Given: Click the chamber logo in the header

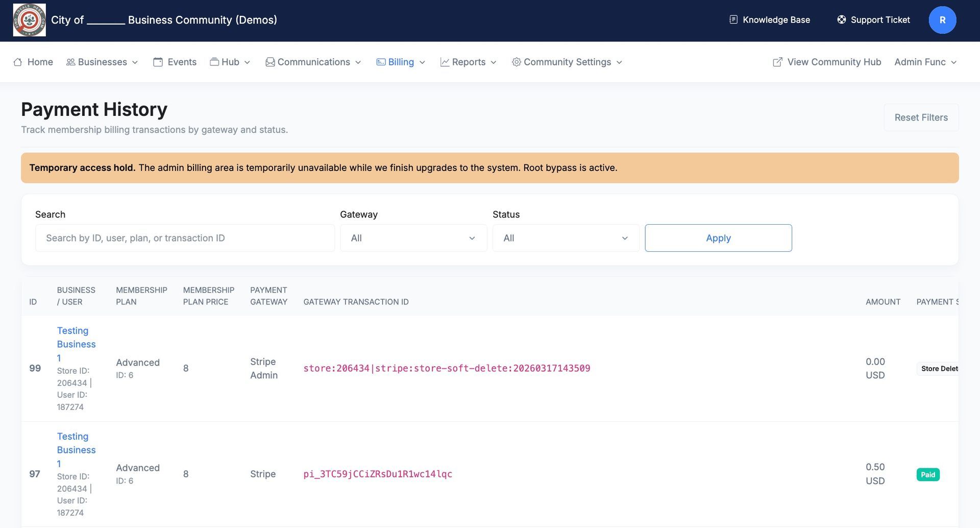Looking at the screenshot, I should [29, 20].
